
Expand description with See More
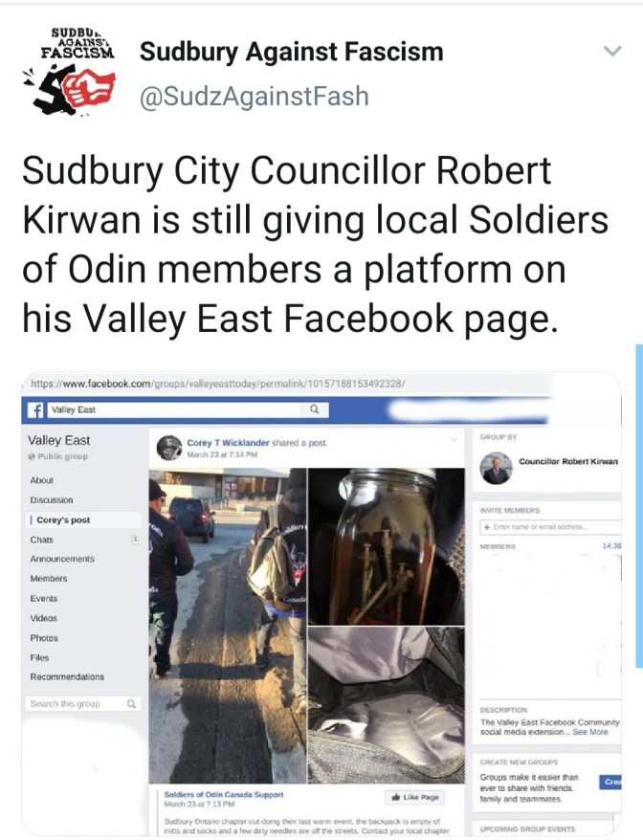590,732
